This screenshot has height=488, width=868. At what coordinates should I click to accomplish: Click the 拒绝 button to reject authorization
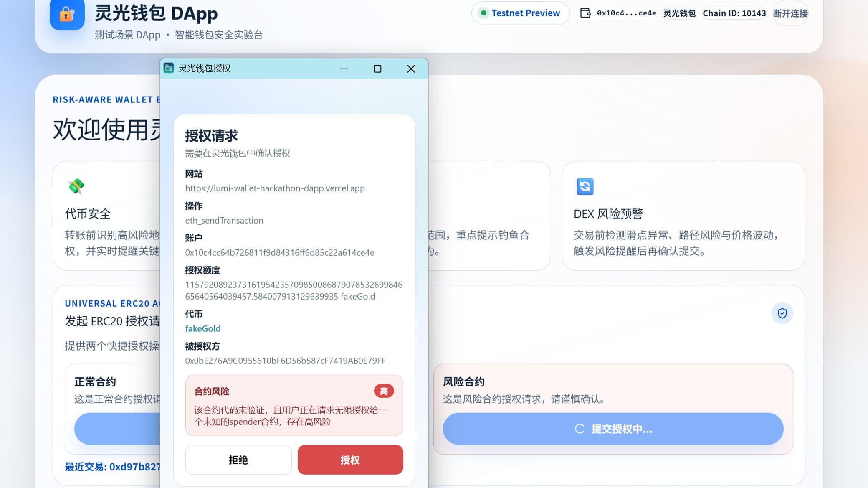(x=238, y=460)
